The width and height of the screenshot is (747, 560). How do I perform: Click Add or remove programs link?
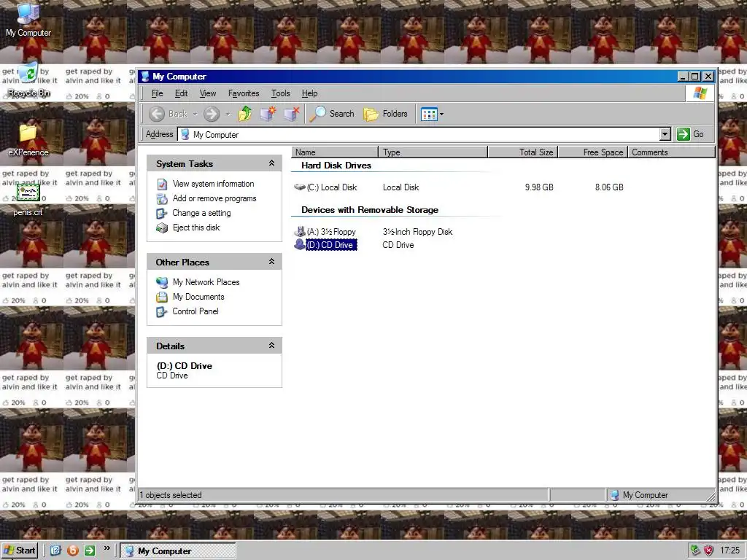(x=214, y=198)
